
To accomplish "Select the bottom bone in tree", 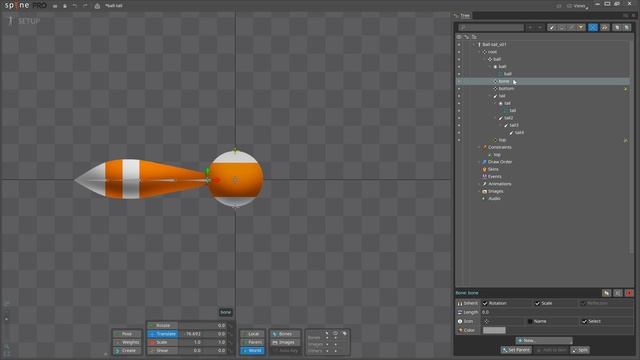I will (x=506, y=89).
